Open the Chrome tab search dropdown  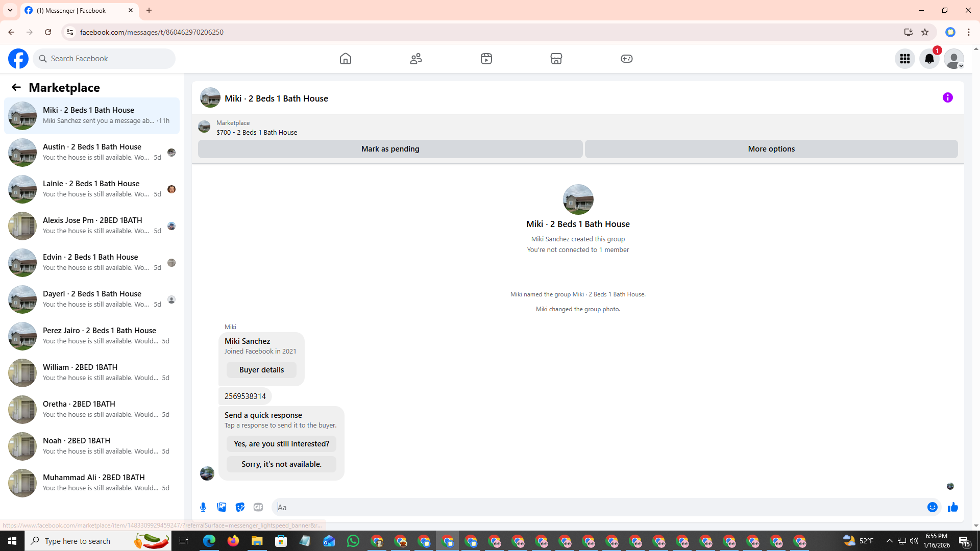coord(10,10)
